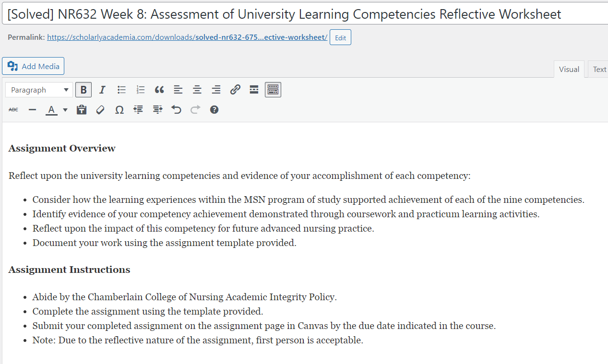
Task: Click into the post title field
Action: click(305, 14)
